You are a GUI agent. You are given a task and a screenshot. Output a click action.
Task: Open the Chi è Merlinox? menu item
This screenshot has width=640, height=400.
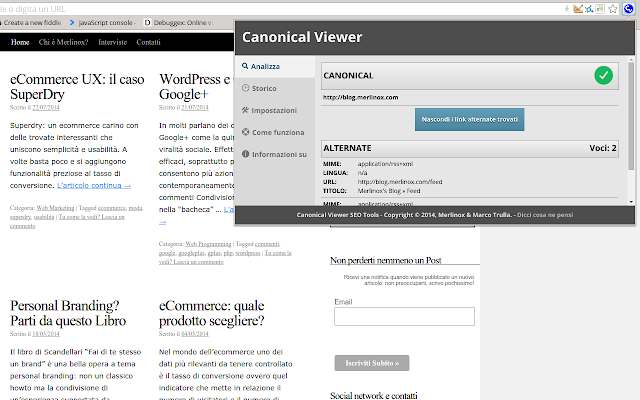tap(63, 42)
